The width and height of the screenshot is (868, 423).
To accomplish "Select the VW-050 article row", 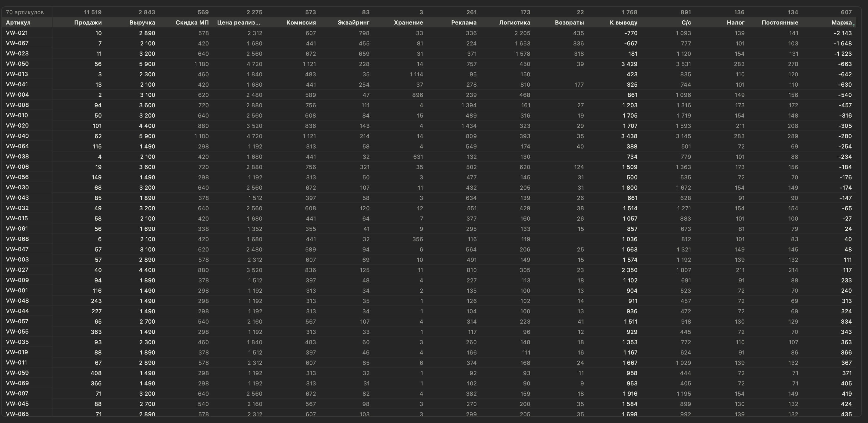I will (429, 64).
